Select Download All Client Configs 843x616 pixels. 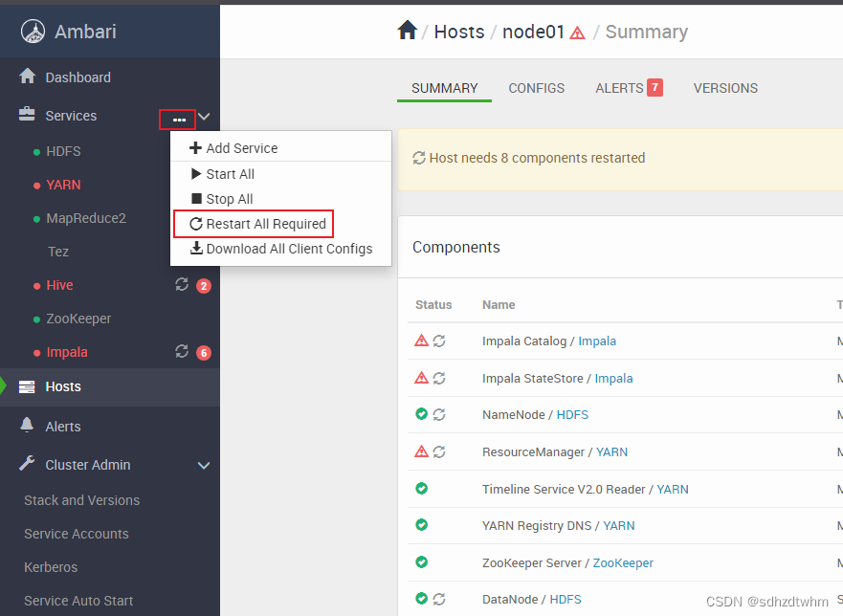pos(280,249)
